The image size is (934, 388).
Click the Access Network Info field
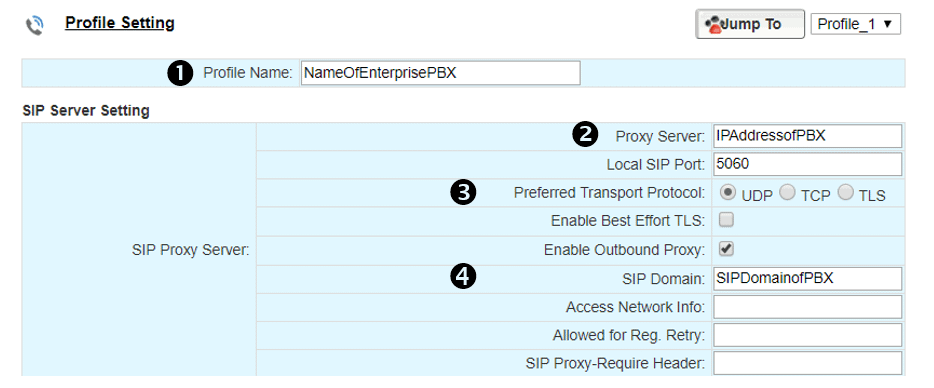(x=808, y=307)
